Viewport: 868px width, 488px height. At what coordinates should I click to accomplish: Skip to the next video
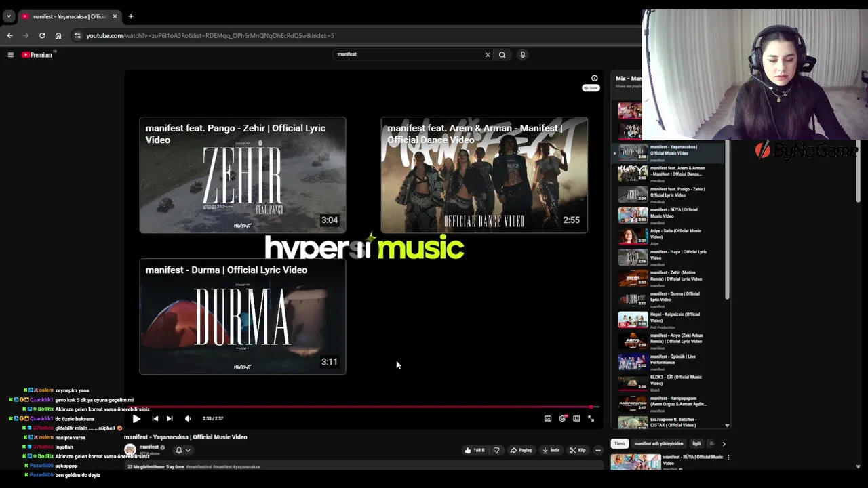point(170,419)
